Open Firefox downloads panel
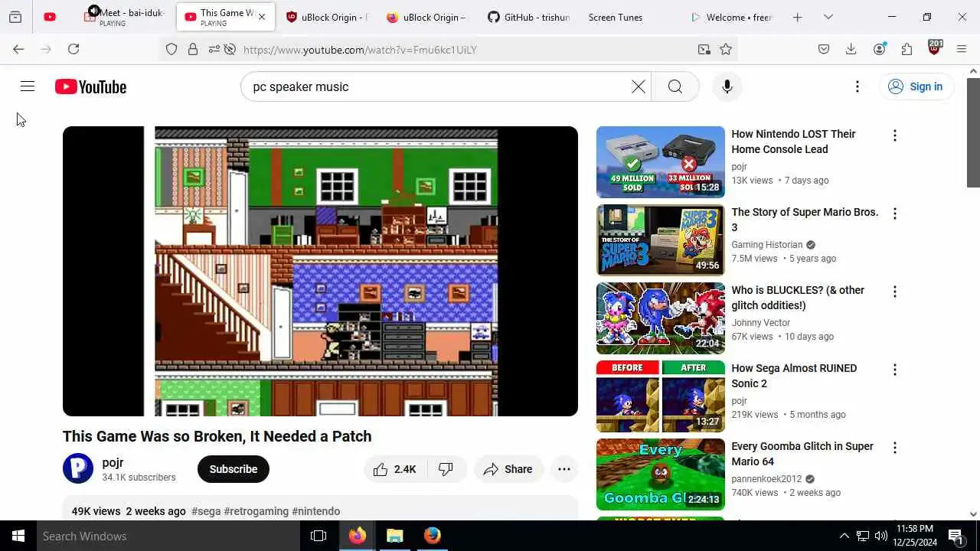980x551 pixels. point(851,49)
